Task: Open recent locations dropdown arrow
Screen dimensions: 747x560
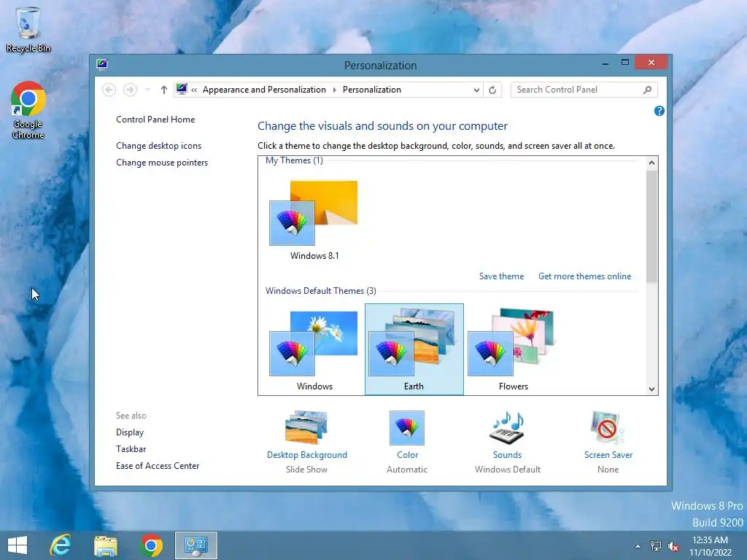Action: point(147,90)
